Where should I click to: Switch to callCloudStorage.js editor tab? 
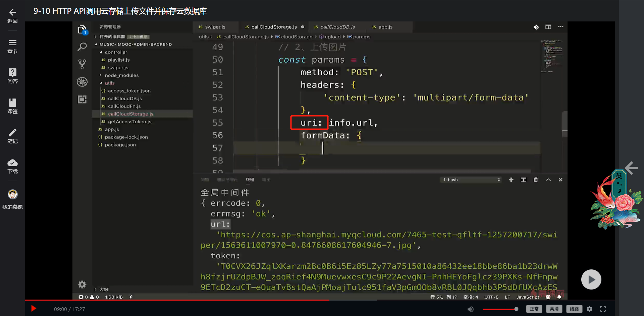(x=274, y=27)
